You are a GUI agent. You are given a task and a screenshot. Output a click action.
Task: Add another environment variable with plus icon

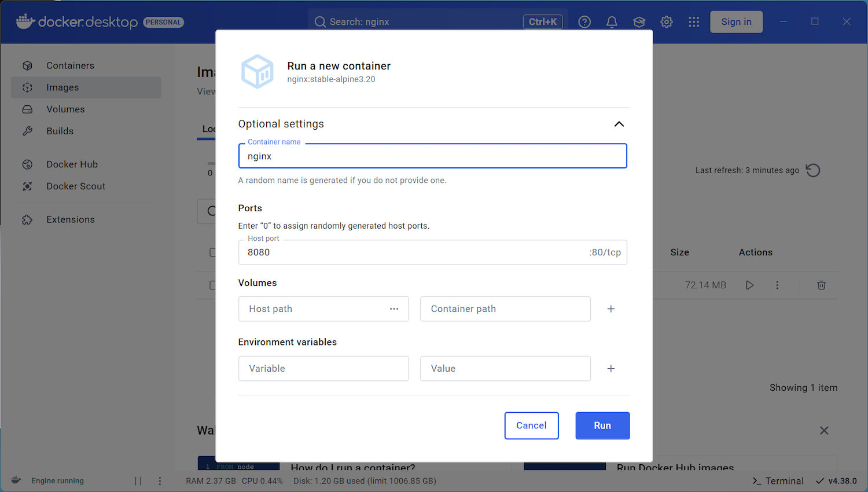tap(610, 369)
